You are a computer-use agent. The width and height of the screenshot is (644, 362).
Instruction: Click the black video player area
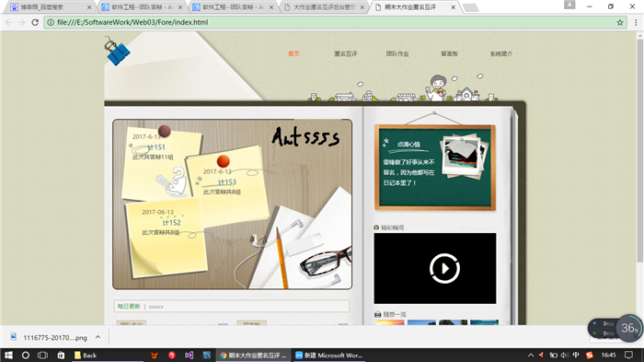pyautogui.click(x=435, y=268)
